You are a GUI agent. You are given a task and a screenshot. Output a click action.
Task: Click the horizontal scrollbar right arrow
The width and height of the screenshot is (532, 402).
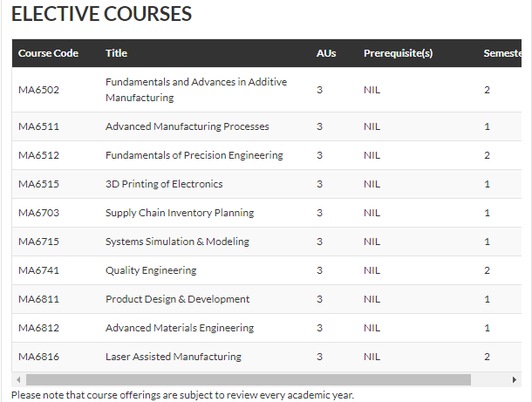click(514, 380)
